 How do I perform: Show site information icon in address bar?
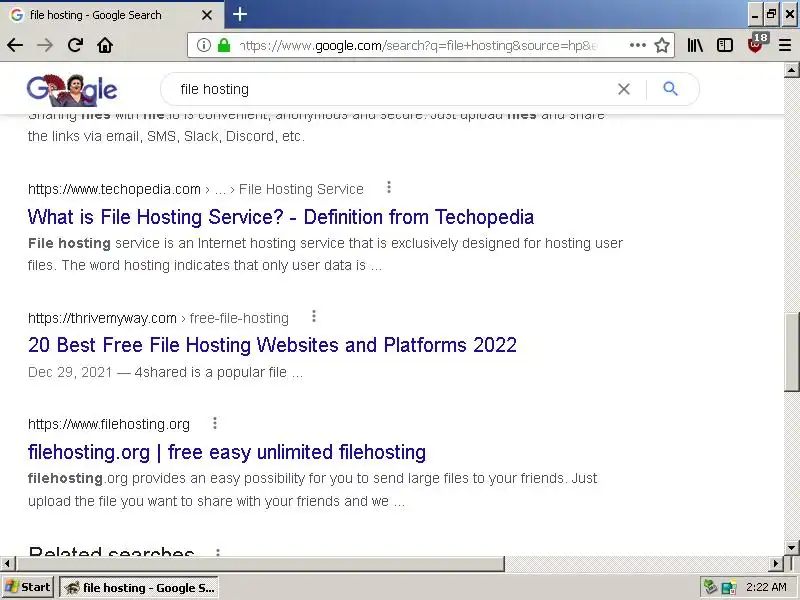click(204, 45)
